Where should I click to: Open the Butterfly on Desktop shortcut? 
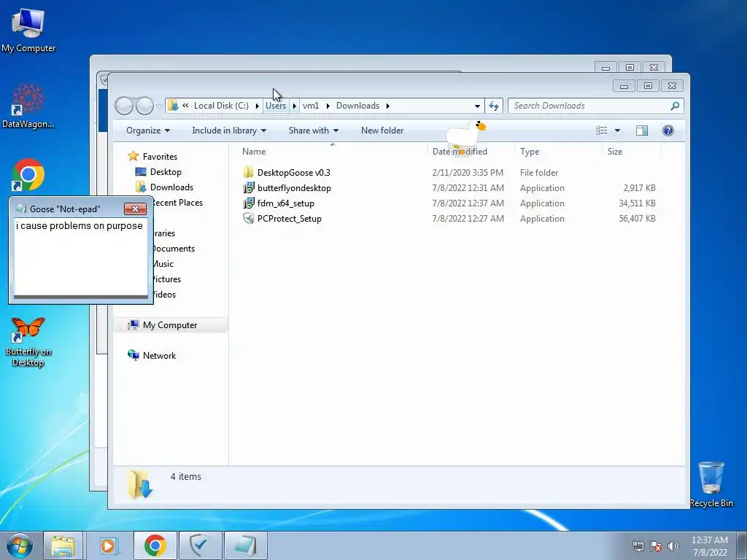pyautogui.click(x=28, y=342)
